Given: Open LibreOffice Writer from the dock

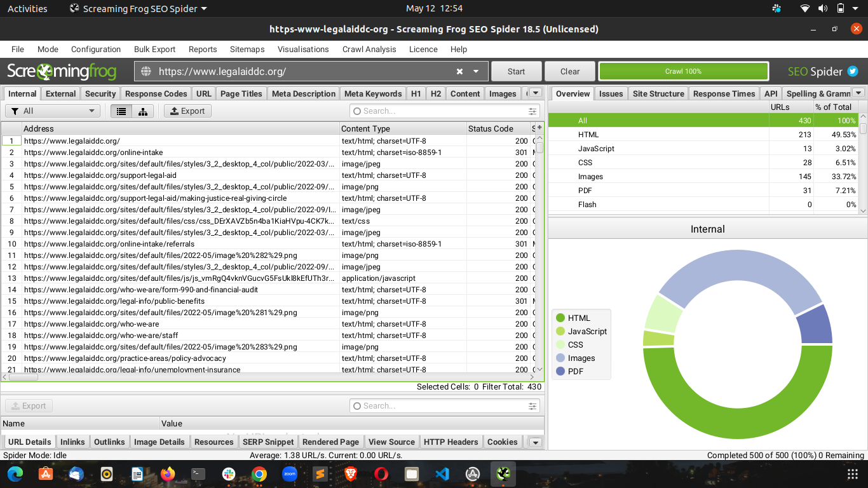Looking at the screenshot, I should click(x=137, y=474).
